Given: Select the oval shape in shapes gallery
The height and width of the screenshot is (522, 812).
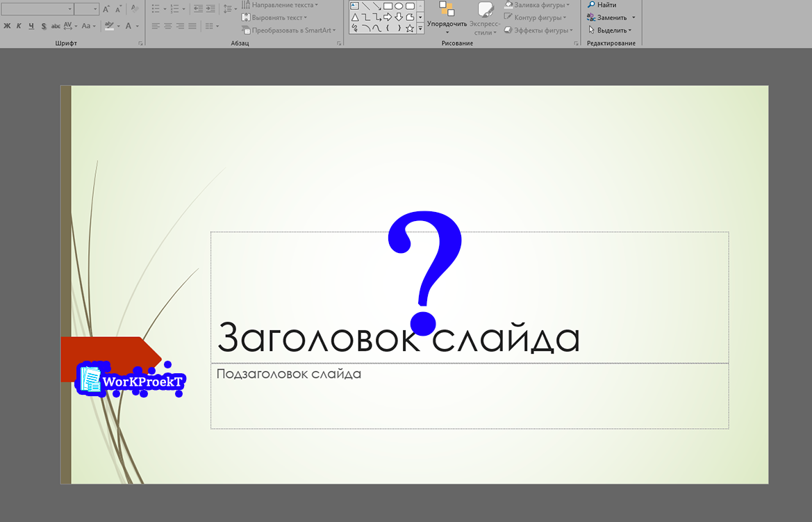Looking at the screenshot, I should pyautogui.click(x=399, y=6).
